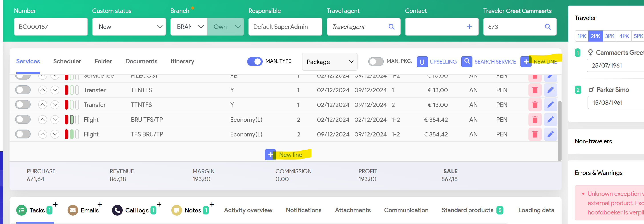Open the Call logs phone icon
The image size is (644, 224).
tap(117, 210)
